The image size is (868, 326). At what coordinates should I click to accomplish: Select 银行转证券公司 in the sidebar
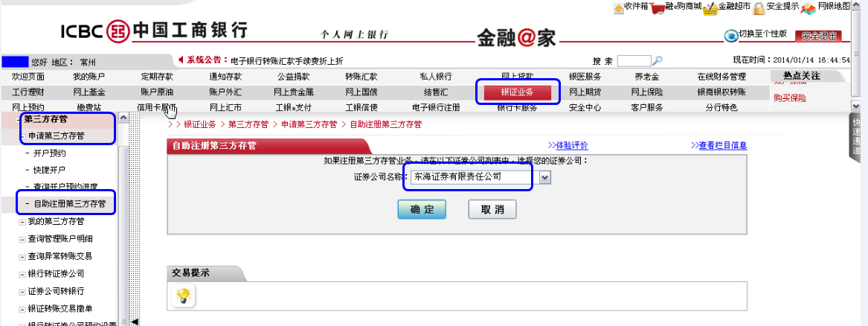point(56,273)
